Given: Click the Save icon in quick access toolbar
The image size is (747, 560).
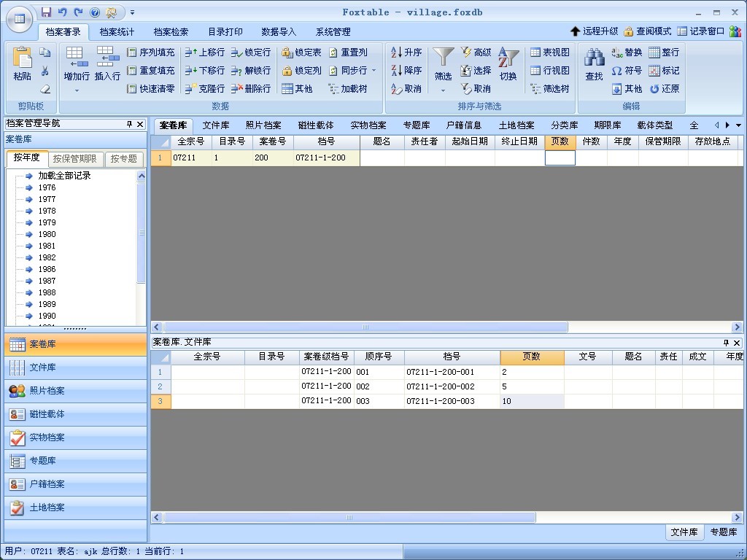Looking at the screenshot, I should click(46, 12).
